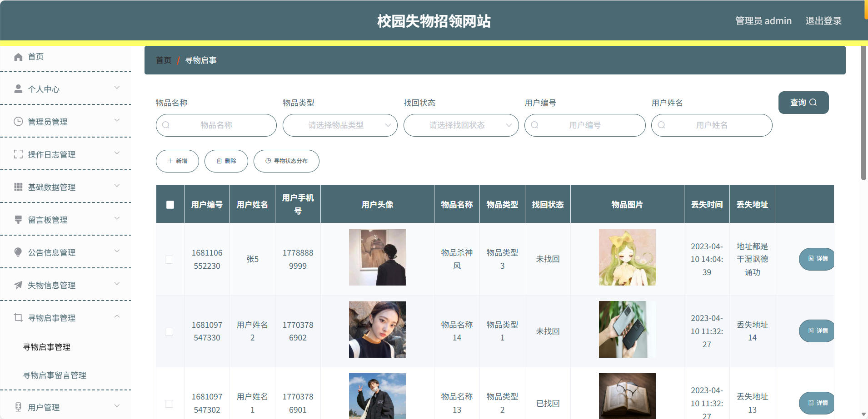868x419 pixels.
Task: Click the clock icon beside 管理员管理
Action: [x=18, y=122]
